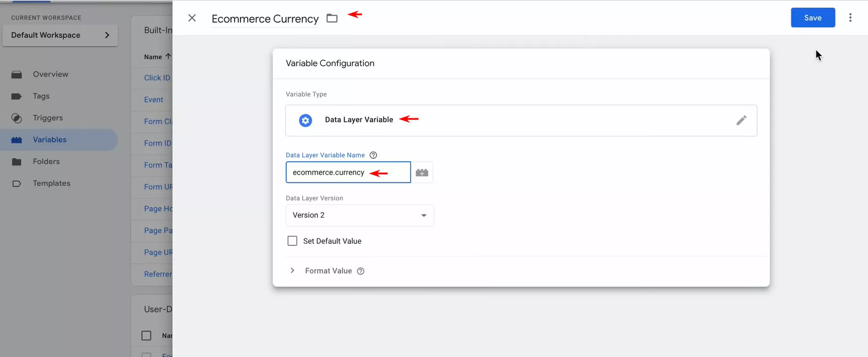Image resolution: width=868 pixels, height=357 pixels.
Task: Close the variable editor panel
Action: [192, 18]
